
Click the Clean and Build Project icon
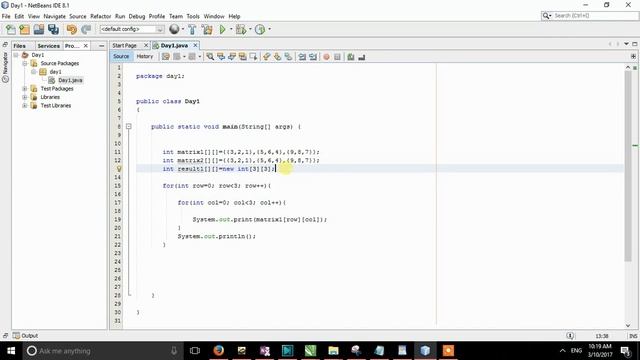[x=207, y=29]
